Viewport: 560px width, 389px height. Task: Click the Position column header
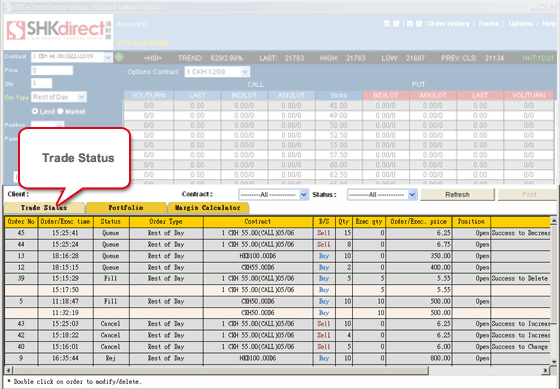pos(471,222)
